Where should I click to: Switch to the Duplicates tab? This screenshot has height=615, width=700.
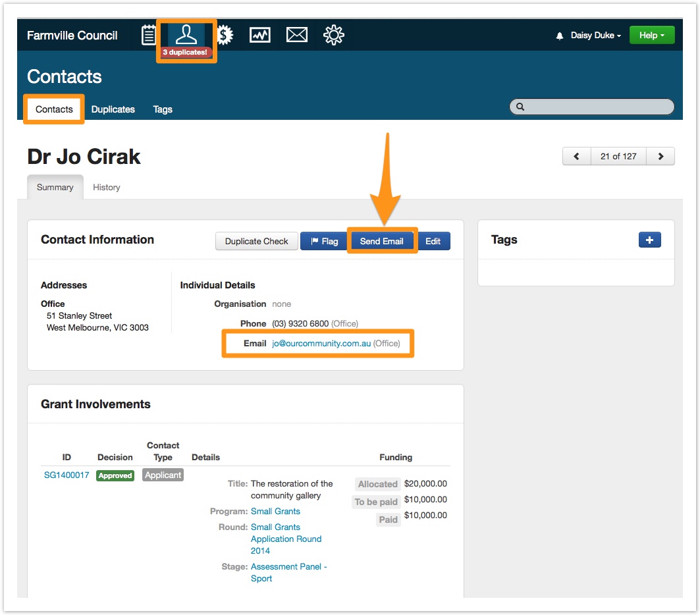click(x=113, y=109)
